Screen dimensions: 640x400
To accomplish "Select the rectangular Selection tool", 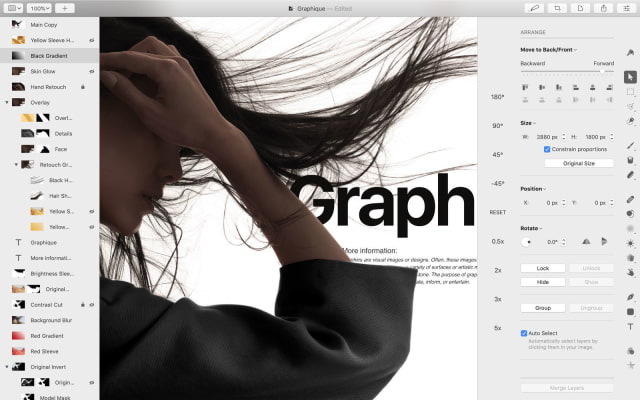I will click(x=630, y=91).
